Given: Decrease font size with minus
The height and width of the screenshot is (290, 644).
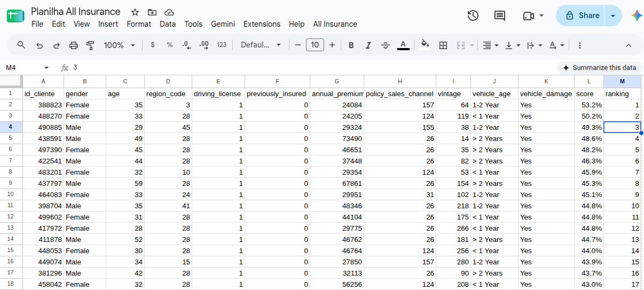Looking at the screenshot, I should 298,45.
